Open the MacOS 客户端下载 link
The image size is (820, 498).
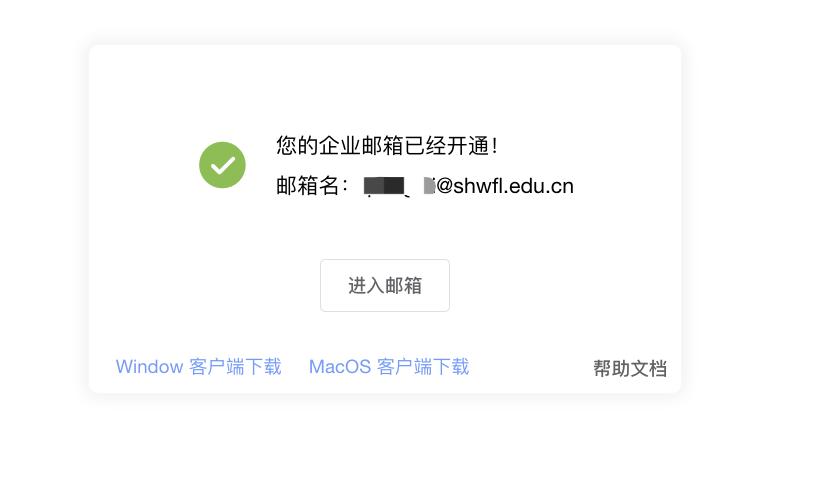[389, 367]
